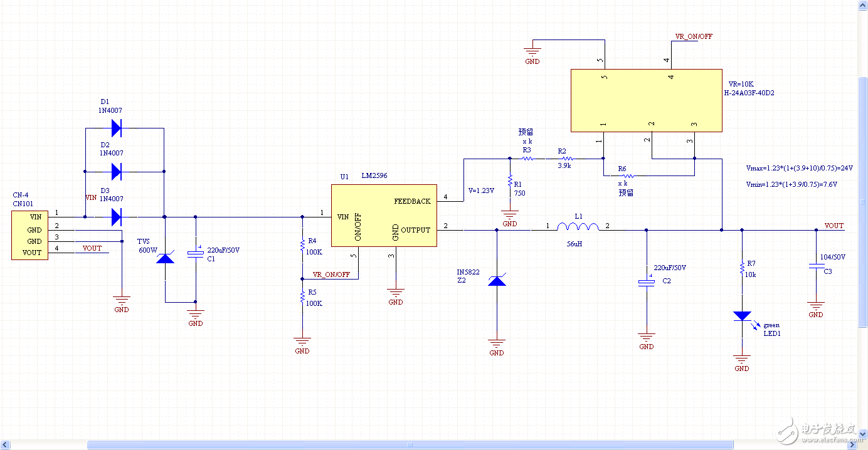Click the Vmin formula text
The width and height of the screenshot is (868, 450).
[791, 185]
